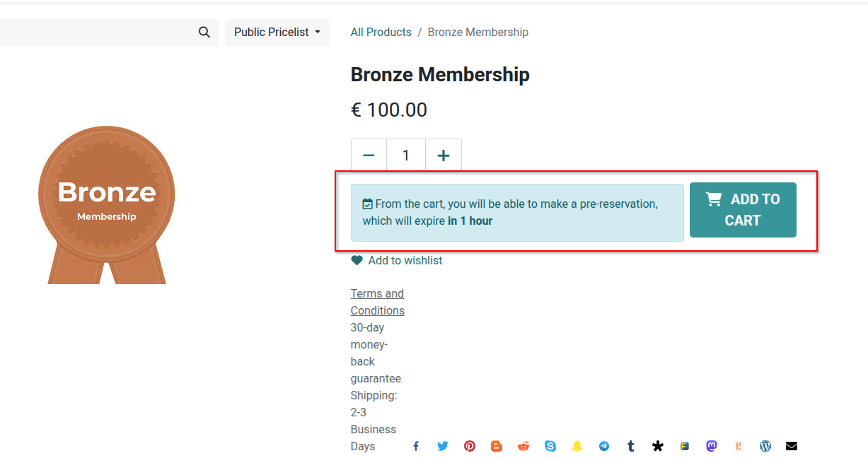This screenshot has height=463, width=868.
Task: Increase quantity with the plus stepper
Action: [444, 155]
